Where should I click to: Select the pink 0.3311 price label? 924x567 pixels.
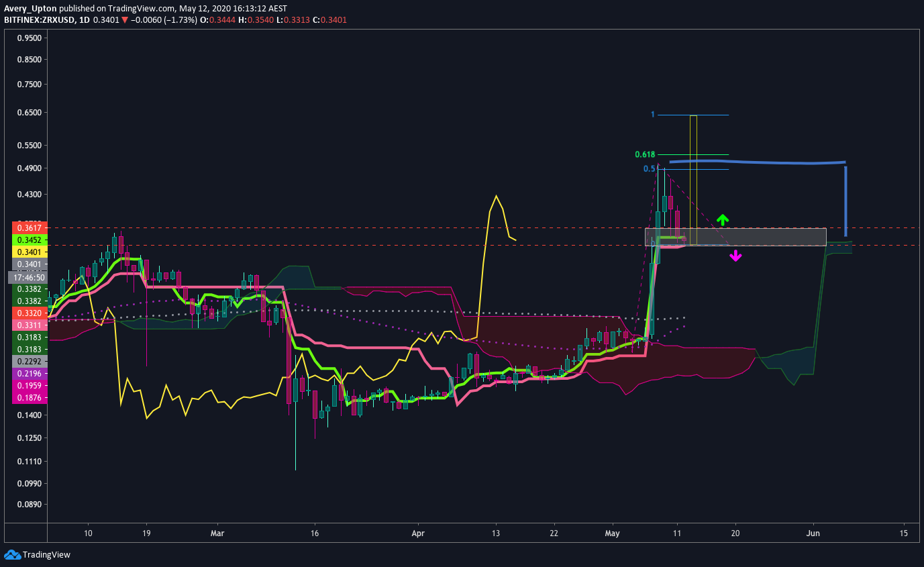point(30,325)
